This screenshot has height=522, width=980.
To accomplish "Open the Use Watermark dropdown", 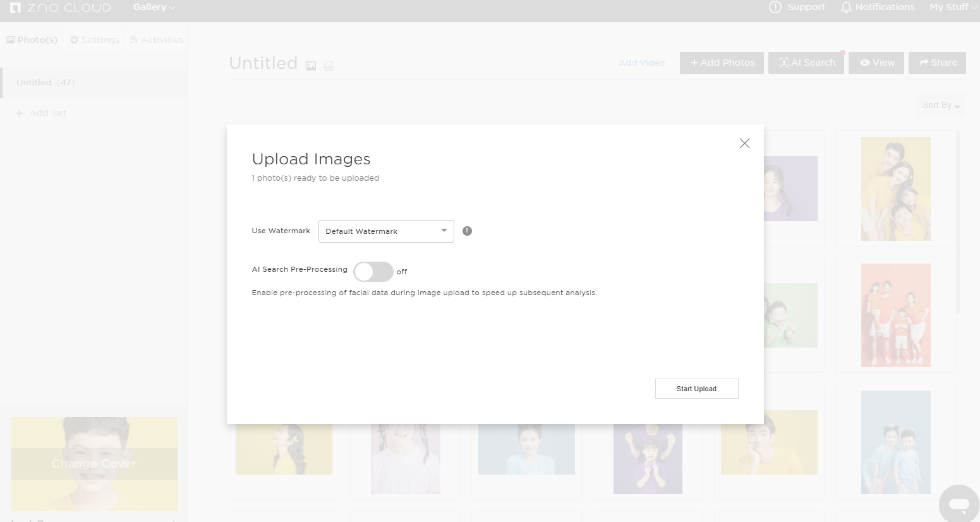I will (386, 231).
